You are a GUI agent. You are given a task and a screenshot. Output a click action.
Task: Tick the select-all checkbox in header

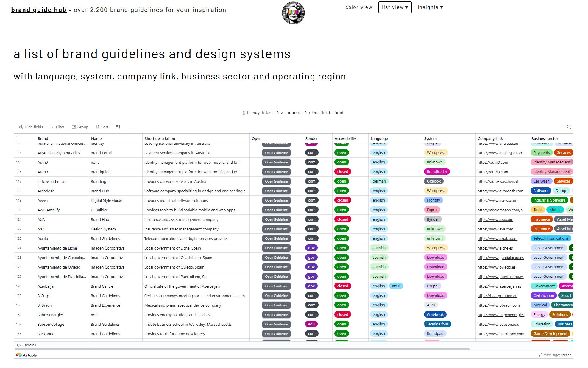pos(19,138)
